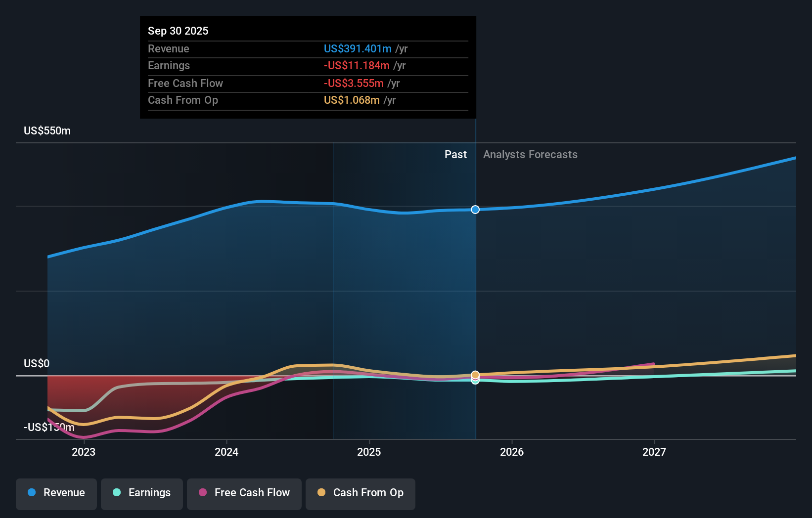The image size is (812, 518).
Task: Click the vertical forecast divider line
Action: (475, 297)
